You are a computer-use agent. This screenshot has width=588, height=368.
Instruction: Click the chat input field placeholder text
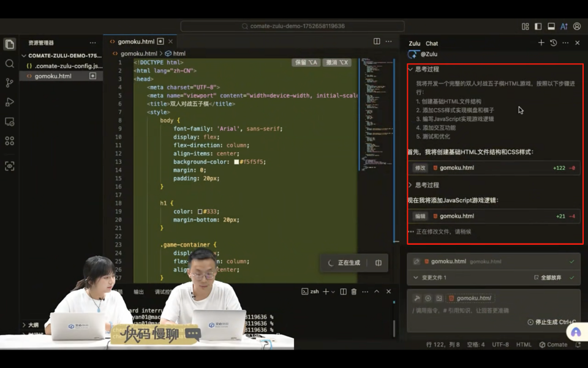coord(461,310)
